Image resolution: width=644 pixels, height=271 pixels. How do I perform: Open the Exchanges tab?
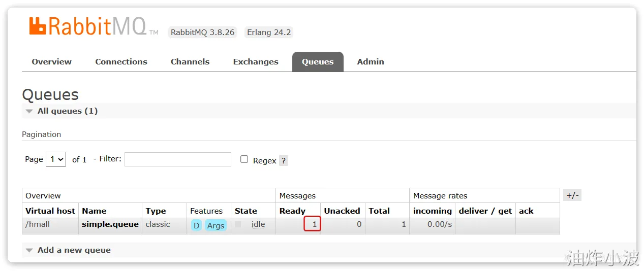(x=256, y=61)
